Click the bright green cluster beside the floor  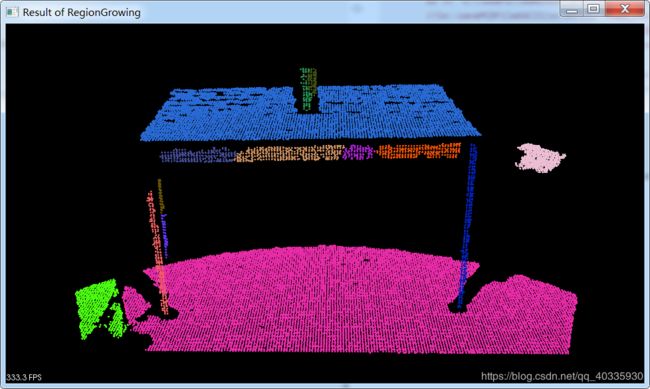pyautogui.click(x=101, y=309)
